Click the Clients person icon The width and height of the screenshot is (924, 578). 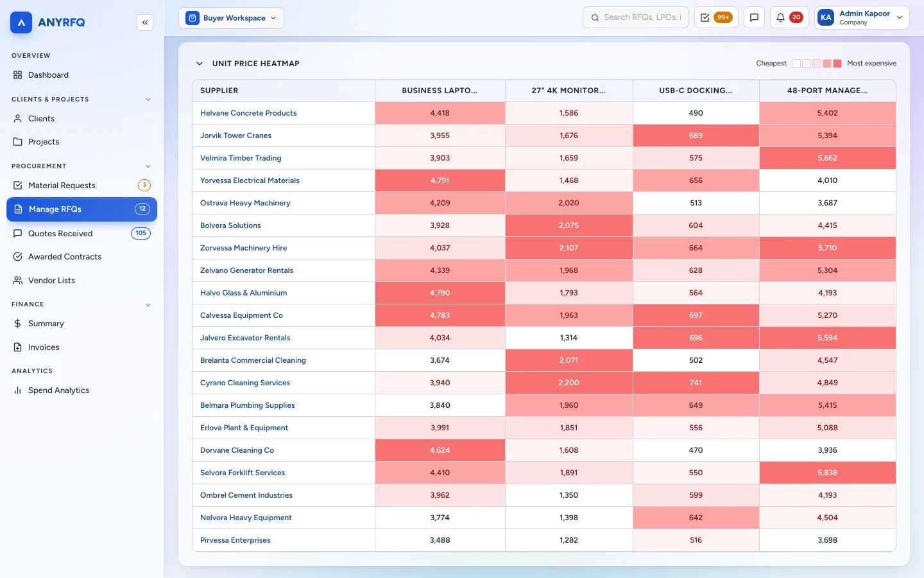tap(18, 119)
